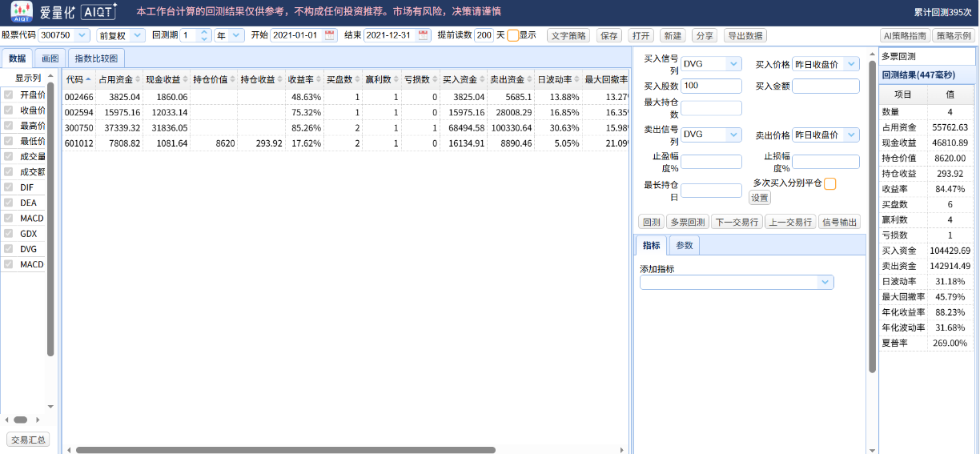Click the 保存 button
This screenshot has height=454, width=980.
coord(609,36)
